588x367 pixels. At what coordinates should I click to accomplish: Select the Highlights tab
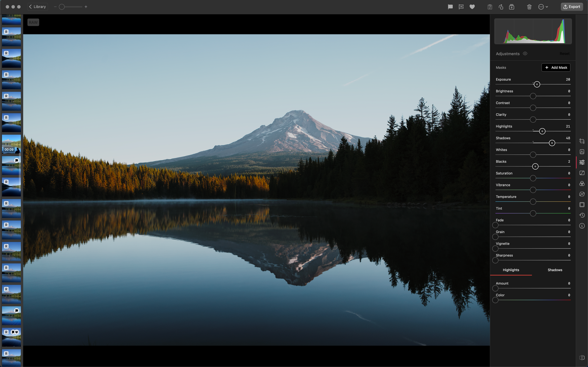511,270
